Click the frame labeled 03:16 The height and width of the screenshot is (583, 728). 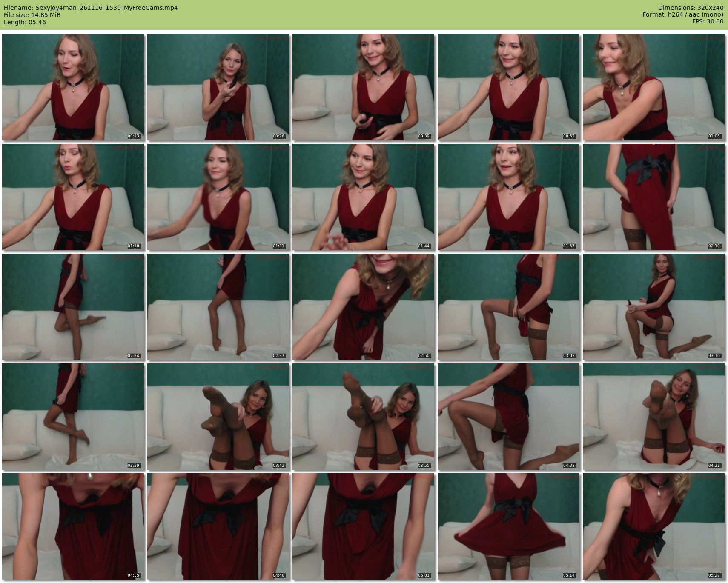[653, 307]
